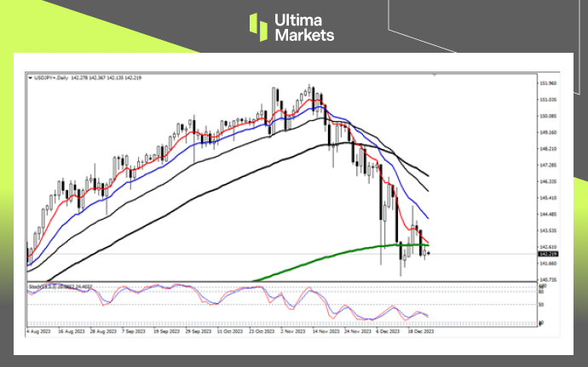Click the current price tag 142.219

548,253
